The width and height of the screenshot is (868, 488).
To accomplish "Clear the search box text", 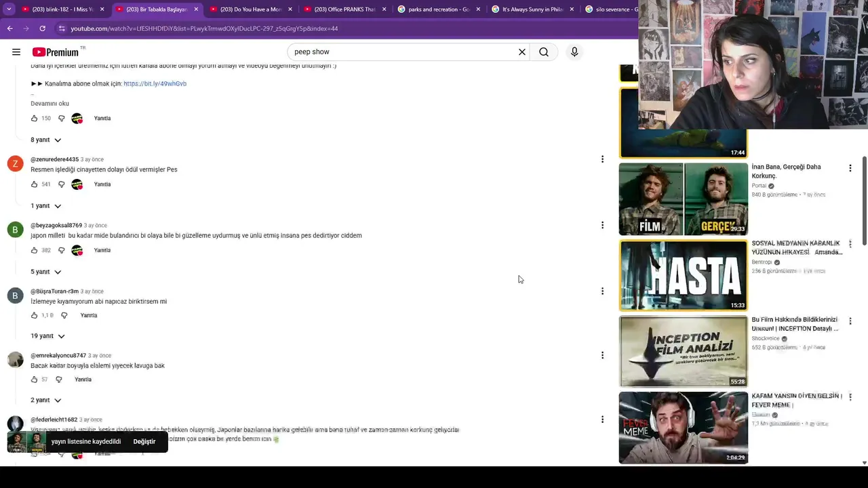I will pyautogui.click(x=522, y=52).
